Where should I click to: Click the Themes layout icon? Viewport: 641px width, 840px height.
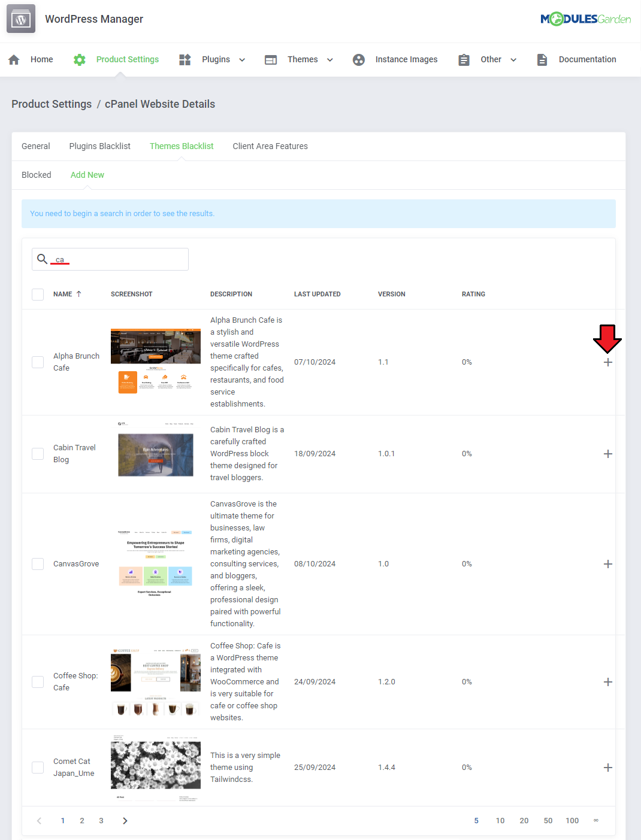[x=271, y=60]
